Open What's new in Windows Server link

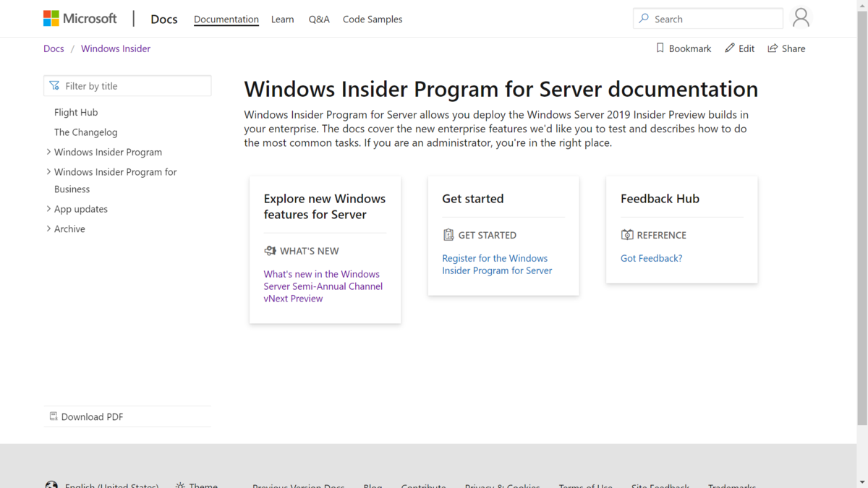(323, 286)
